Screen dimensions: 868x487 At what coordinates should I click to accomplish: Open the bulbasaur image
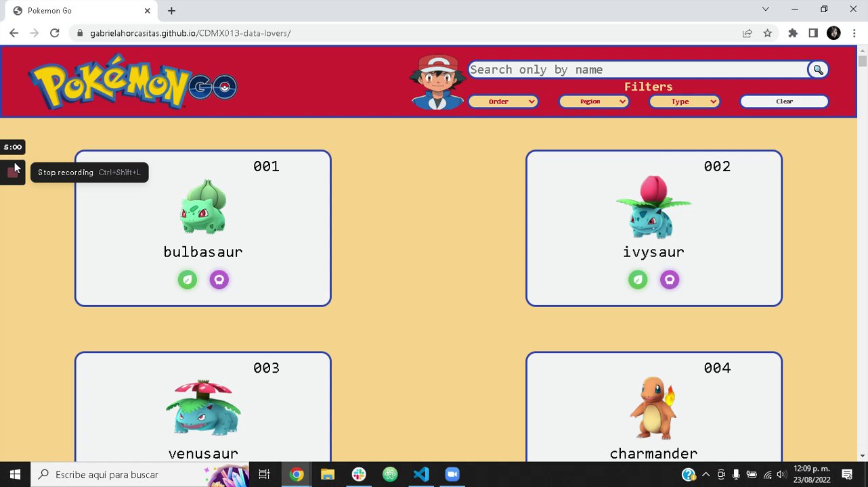[x=203, y=206]
